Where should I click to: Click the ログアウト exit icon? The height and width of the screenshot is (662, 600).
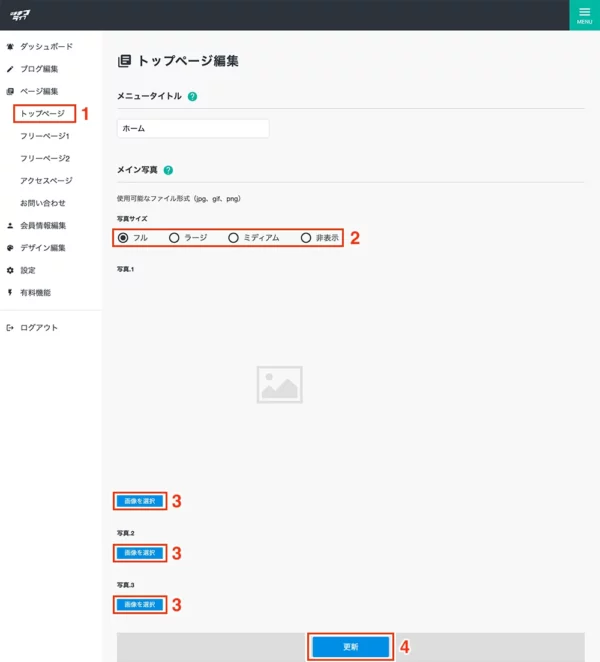[10, 328]
